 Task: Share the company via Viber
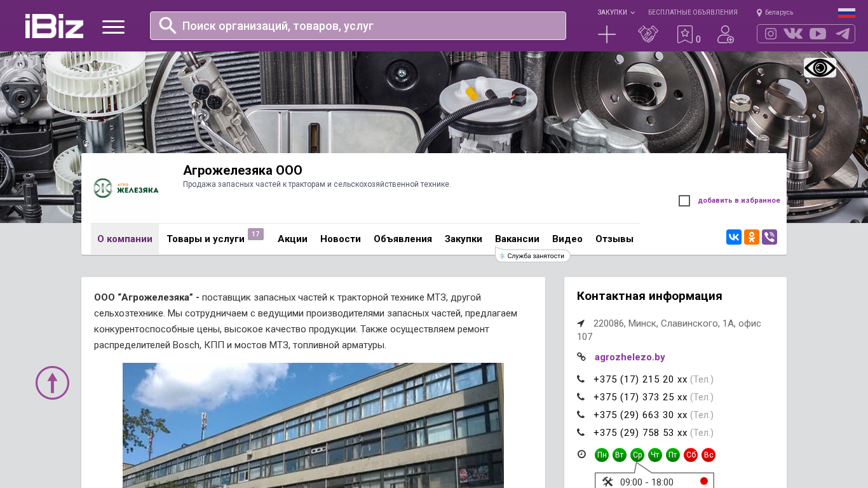770,237
